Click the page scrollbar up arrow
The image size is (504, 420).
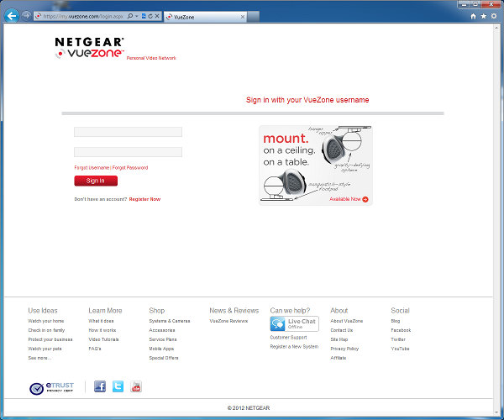(496, 28)
